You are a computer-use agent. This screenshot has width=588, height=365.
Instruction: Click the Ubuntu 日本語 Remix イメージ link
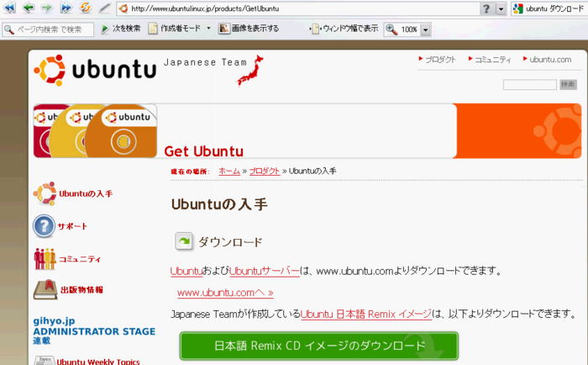[366, 314]
